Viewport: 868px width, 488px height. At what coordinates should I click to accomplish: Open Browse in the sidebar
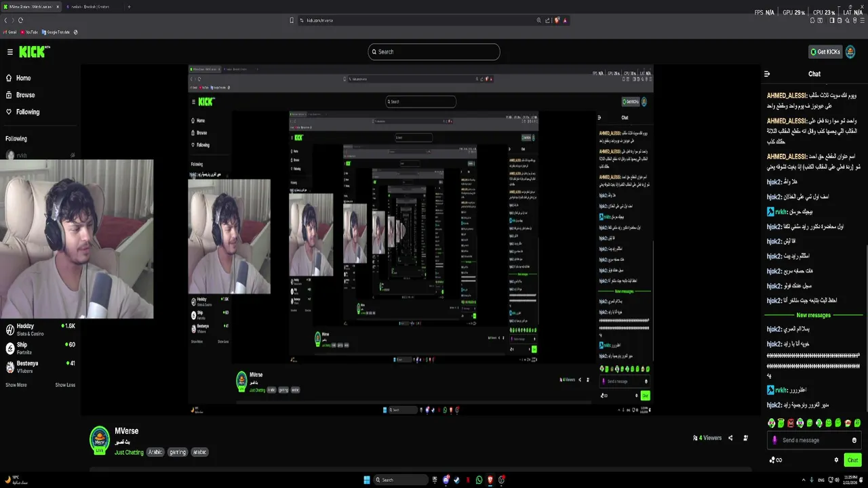[x=20, y=95]
